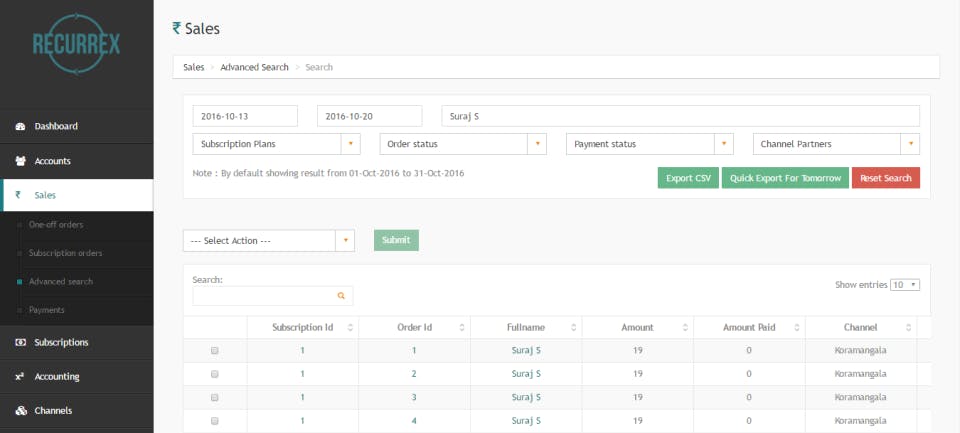
Task: Click the Advanced Search breadcrumb link
Action: pos(254,67)
